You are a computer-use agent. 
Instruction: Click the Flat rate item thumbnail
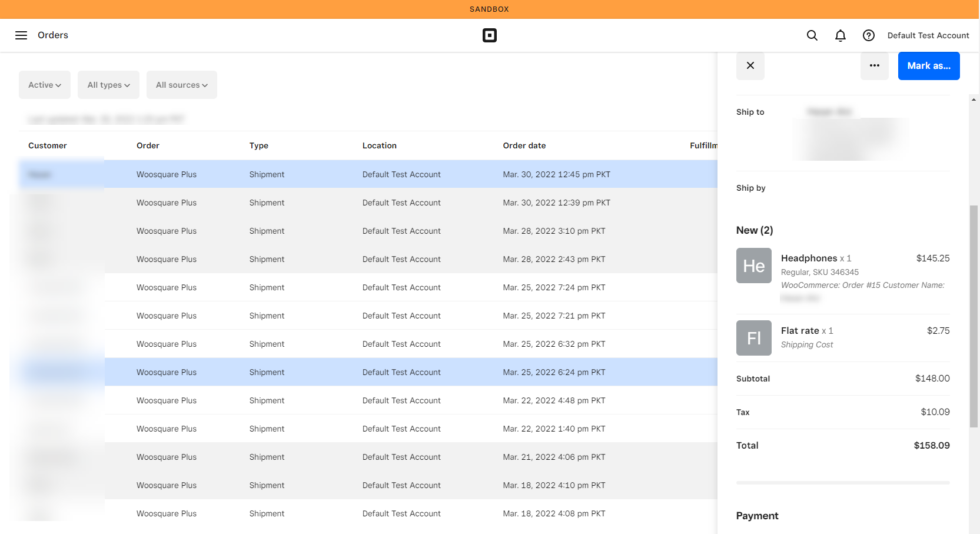(754, 338)
